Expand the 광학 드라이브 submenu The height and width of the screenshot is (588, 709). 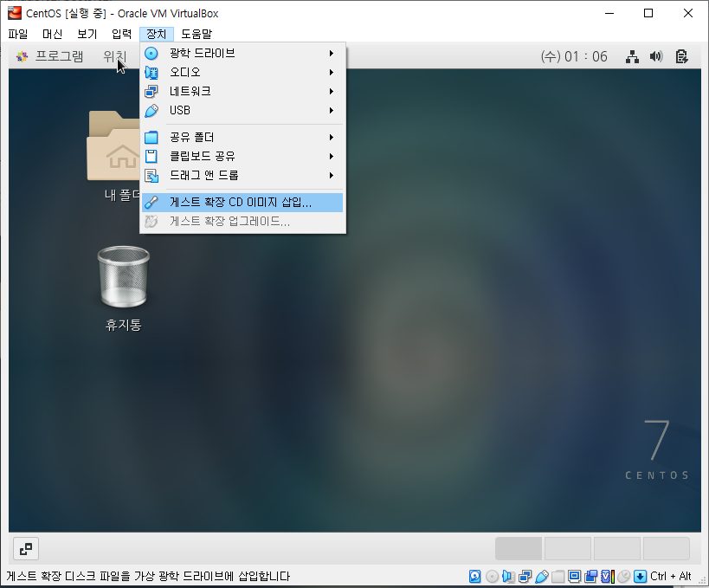(x=242, y=54)
